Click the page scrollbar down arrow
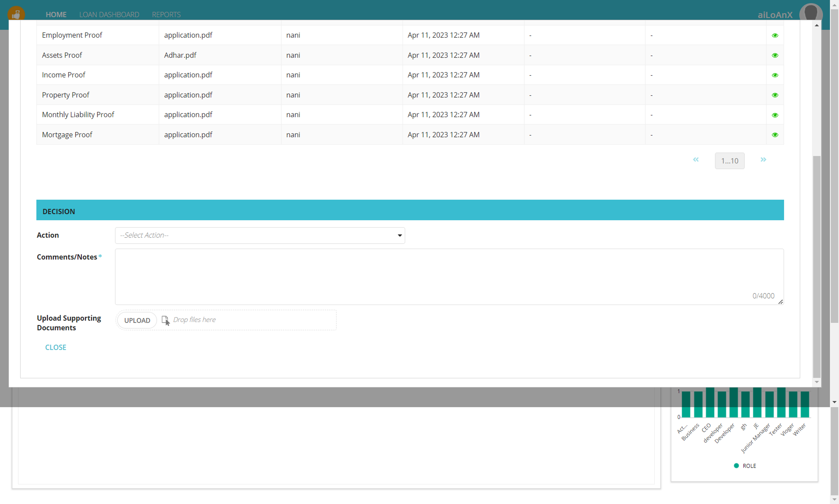Screen dimensions: 839x504 coord(834,499)
